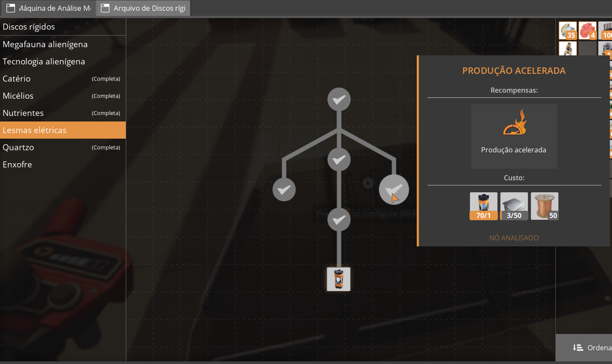The height and width of the screenshot is (364, 612).
Task: Select Tecnologia alienígena in the sidebar
Action: (x=63, y=61)
